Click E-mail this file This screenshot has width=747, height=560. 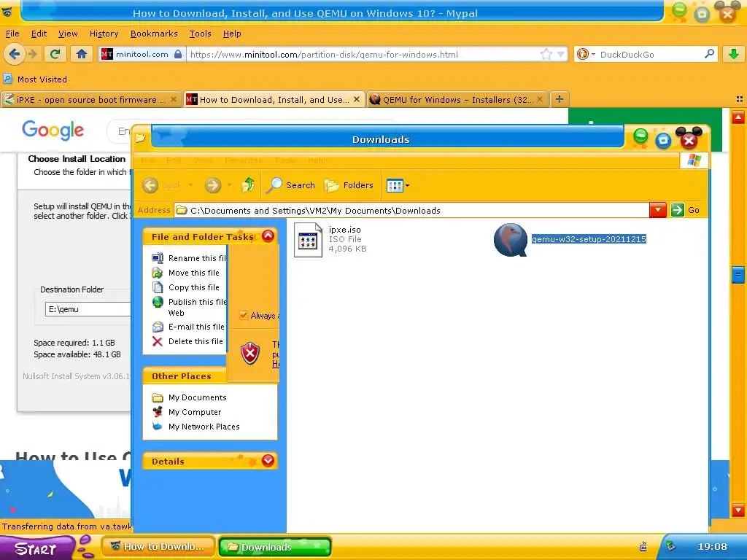click(188, 327)
